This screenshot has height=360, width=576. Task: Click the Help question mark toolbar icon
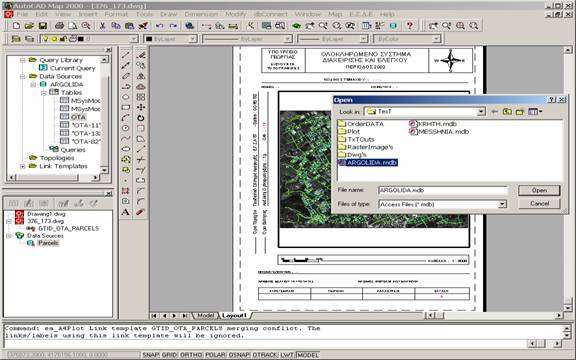(410, 26)
